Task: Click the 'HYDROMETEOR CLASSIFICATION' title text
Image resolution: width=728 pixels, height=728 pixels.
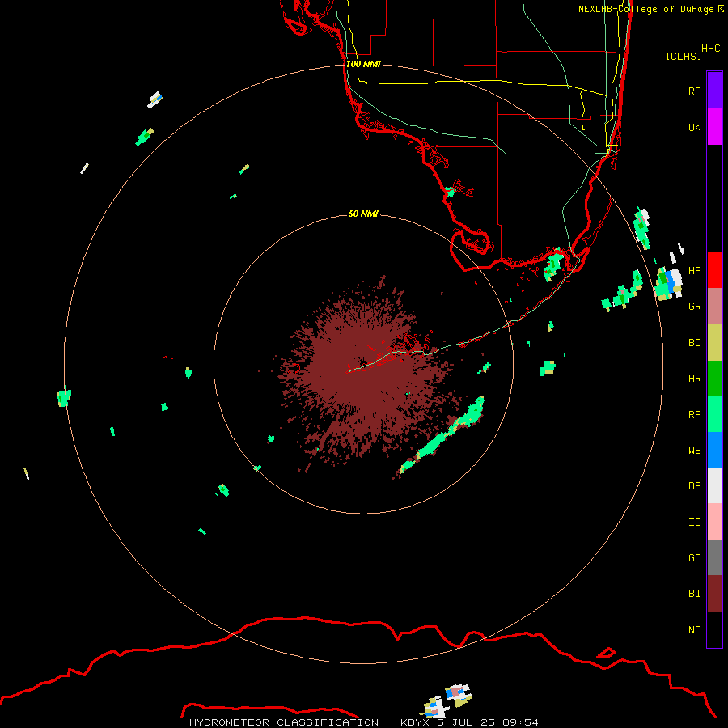Action: [283, 722]
